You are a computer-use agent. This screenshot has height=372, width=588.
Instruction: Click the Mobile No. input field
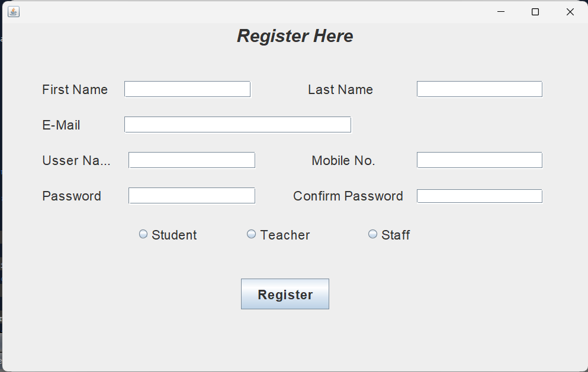tap(479, 160)
